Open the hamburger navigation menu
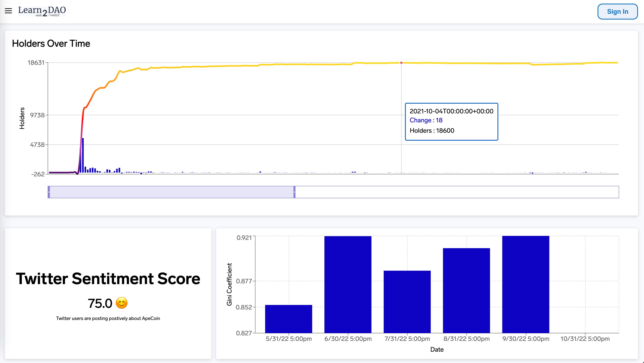The width and height of the screenshot is (644, 363). click(9, 11)
